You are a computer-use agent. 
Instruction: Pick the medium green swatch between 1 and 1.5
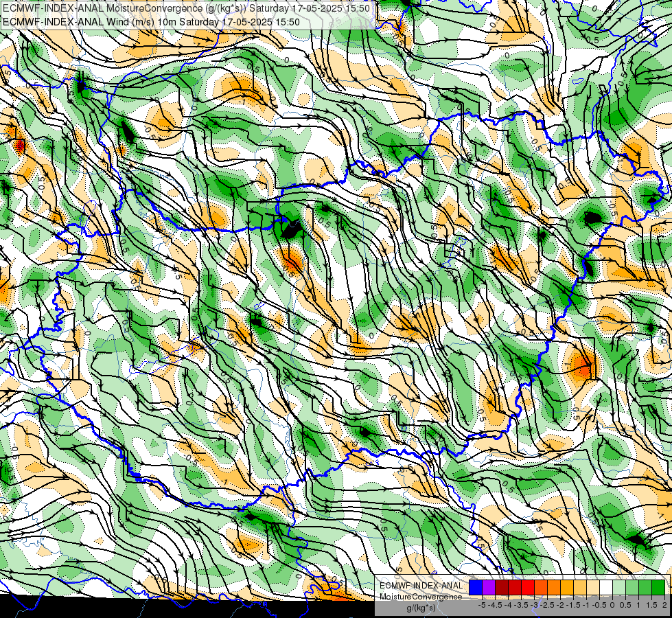pos(645,588)
